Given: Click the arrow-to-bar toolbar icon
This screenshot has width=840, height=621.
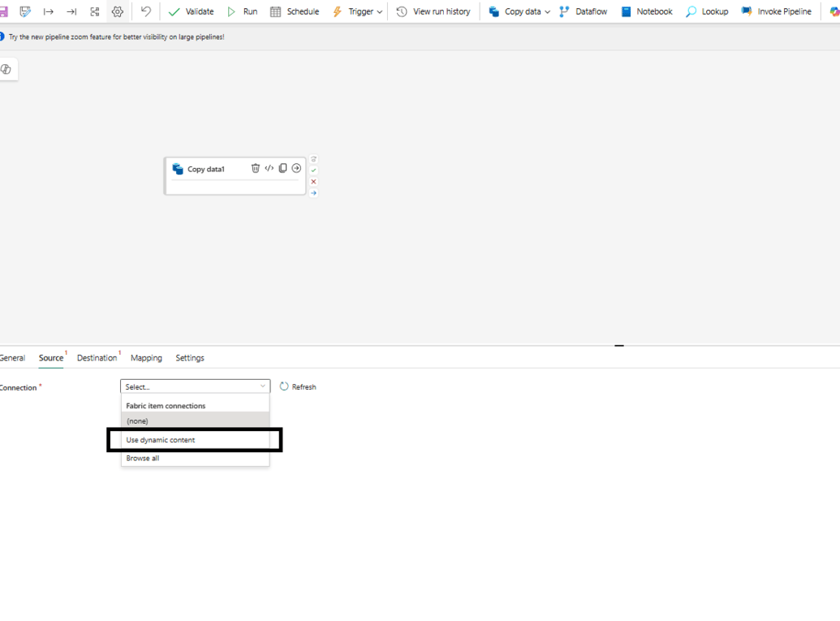Looking at the screenshot, I should [x=71, y=11].
